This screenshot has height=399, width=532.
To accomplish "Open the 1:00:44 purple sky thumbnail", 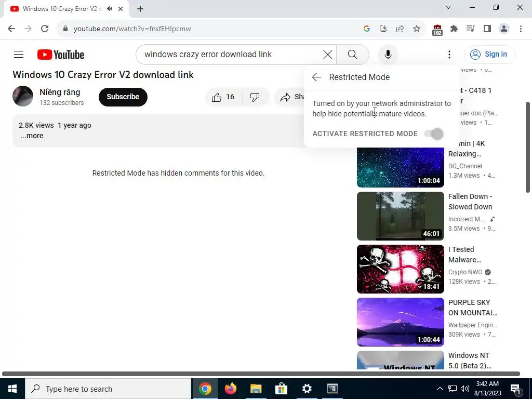I will (401, 322).
